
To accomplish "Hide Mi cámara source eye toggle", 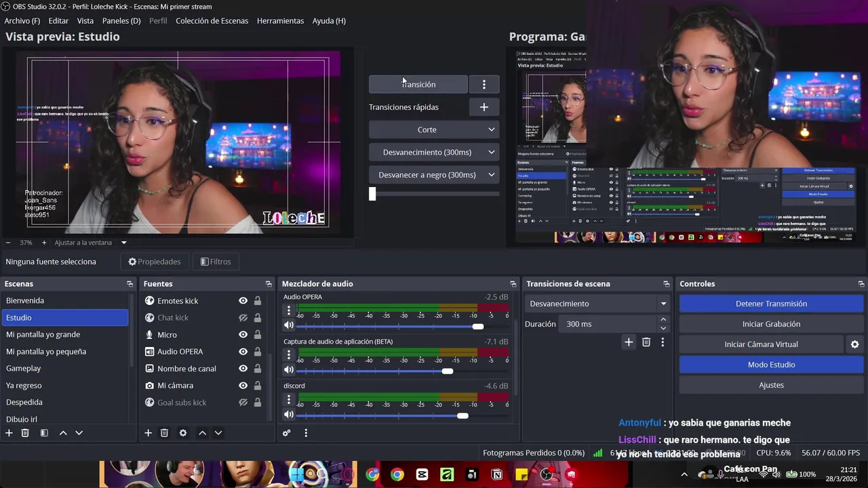I will point(243,386).
